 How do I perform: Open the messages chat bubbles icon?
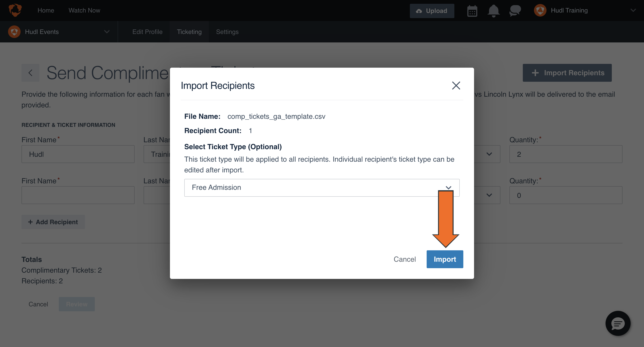515,11
